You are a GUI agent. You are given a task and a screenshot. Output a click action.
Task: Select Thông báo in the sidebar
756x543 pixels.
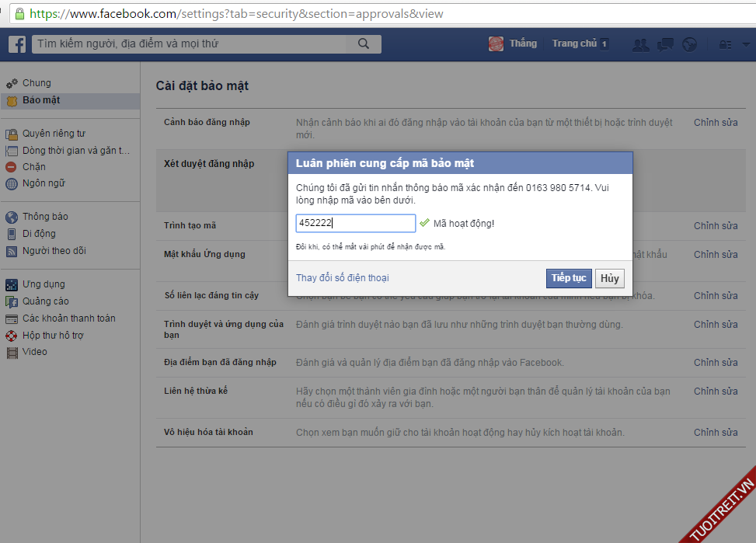click(44, 217)
